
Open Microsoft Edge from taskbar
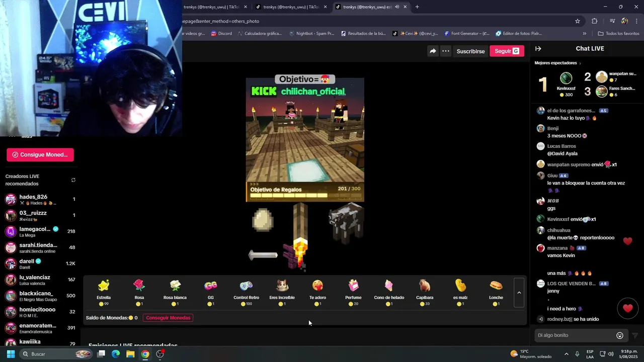(x=116, y=354)
